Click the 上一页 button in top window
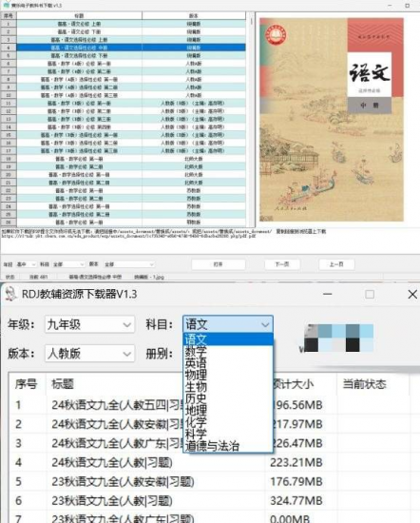Image resolution: width=420 pixels, height=523 pixels. tap(336, 264)
